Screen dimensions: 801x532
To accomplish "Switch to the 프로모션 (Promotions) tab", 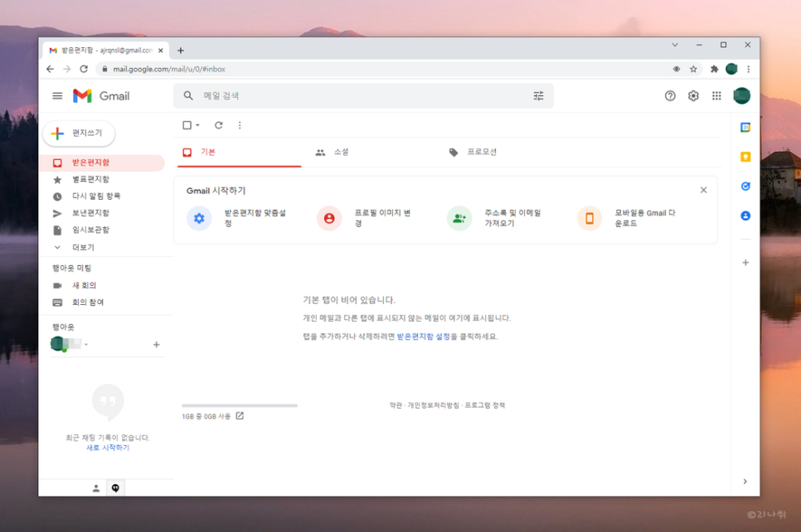I will click(482, 152).
